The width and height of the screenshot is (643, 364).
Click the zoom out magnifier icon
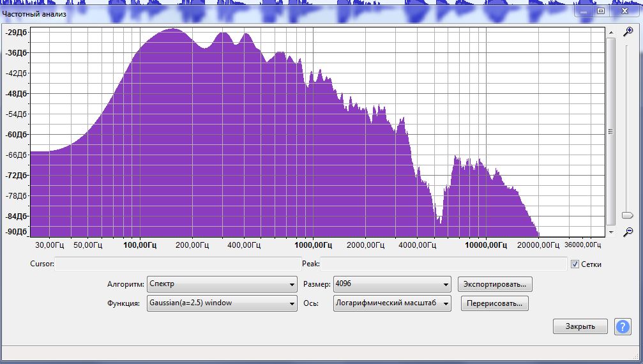point(628,232)
